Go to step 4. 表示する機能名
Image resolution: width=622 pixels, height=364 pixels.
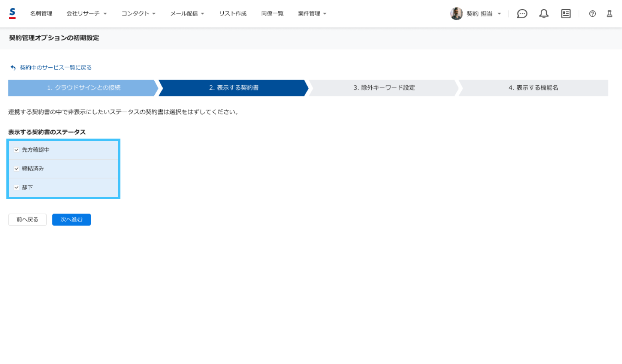(x=533, y=88)
